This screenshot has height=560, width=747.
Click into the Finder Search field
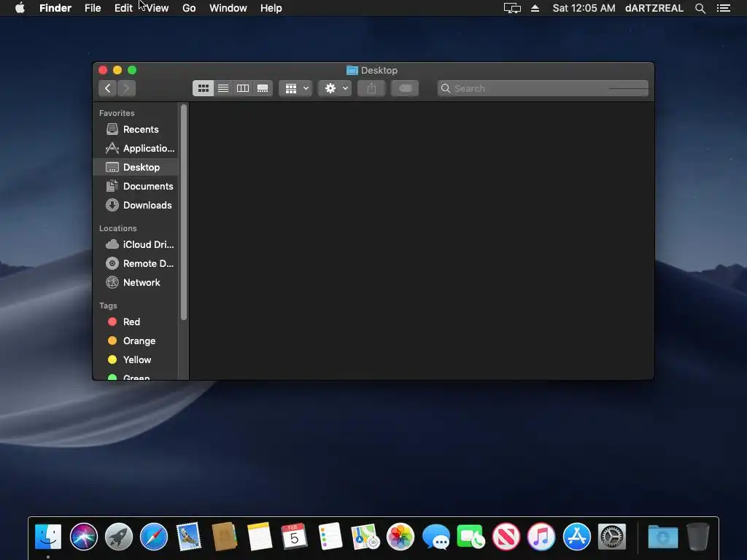tap(543, 88)
